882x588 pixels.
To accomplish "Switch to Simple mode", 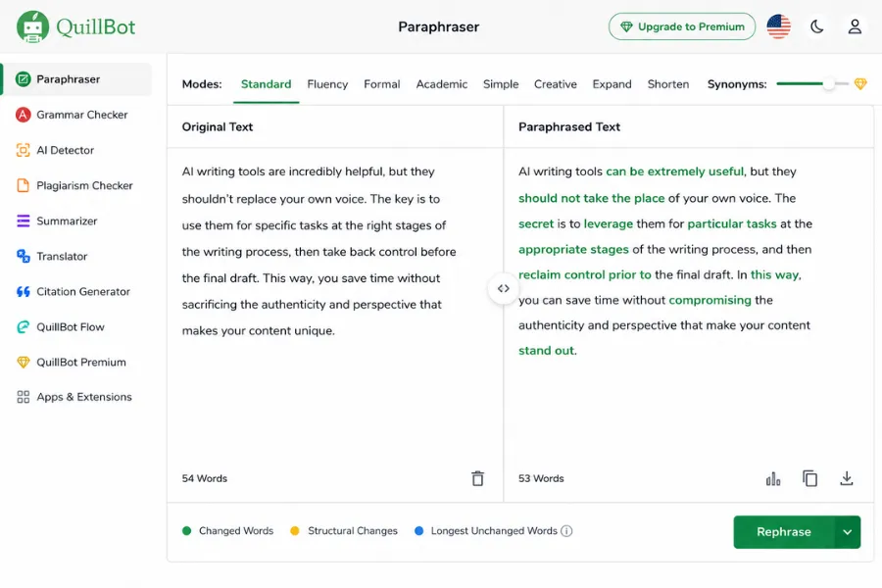I will (x=501, y=84).
